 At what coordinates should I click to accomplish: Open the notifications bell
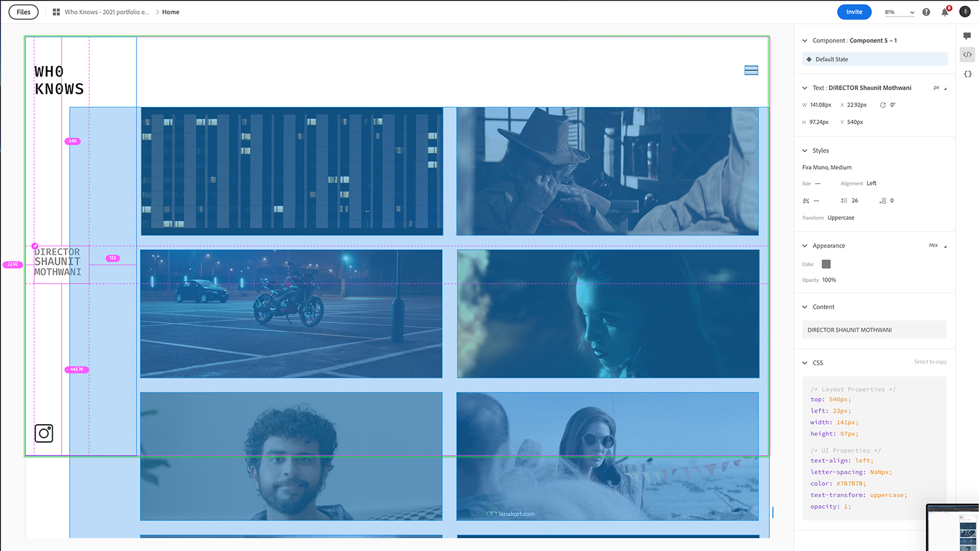[944, 12]
